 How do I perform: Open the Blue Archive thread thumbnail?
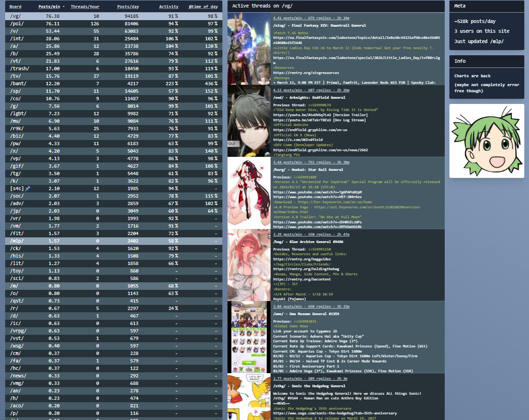(x=249, y=265)
